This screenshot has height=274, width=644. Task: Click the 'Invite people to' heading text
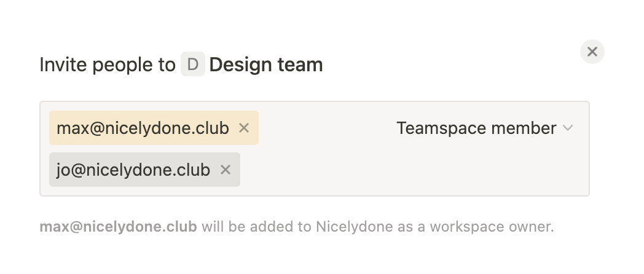108,65
